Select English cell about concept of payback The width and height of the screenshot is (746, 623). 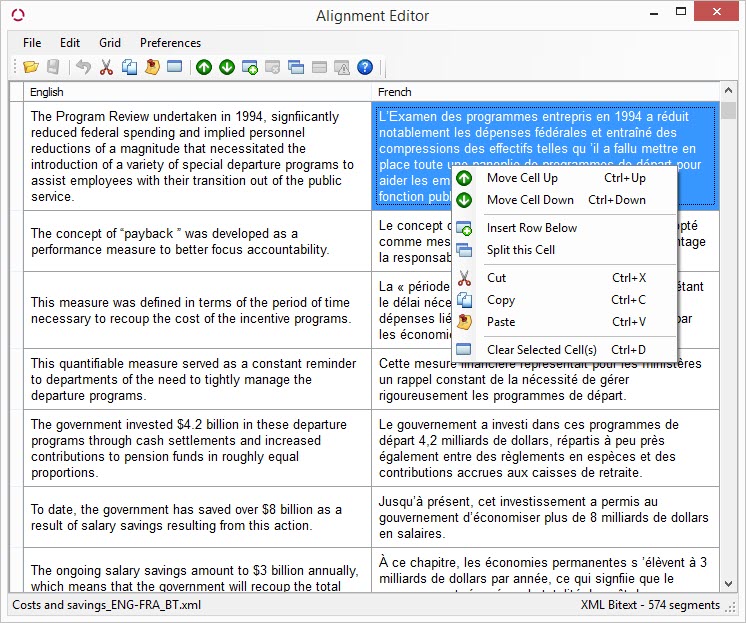[x=197, y=241]
